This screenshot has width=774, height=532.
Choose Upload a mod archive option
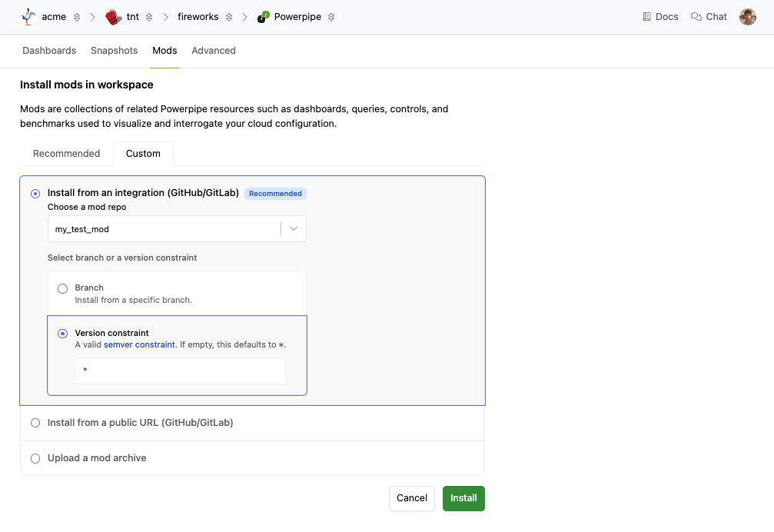click(x=35, y=458)
